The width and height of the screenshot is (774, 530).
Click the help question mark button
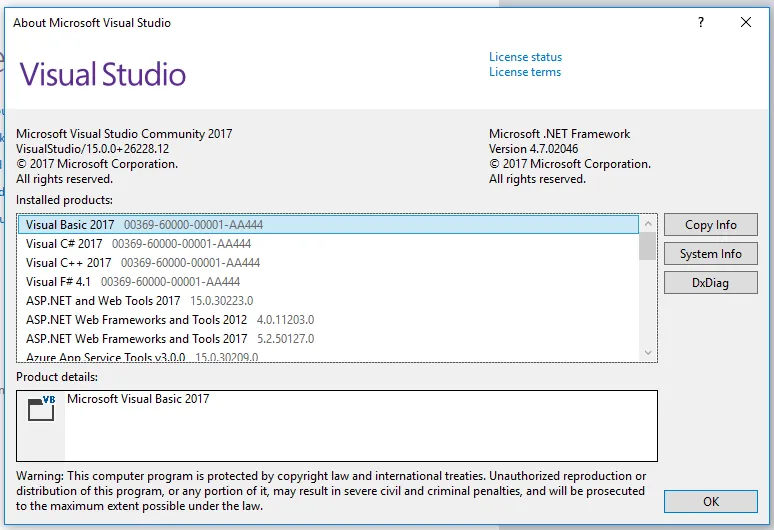click(x=700, y=22)
